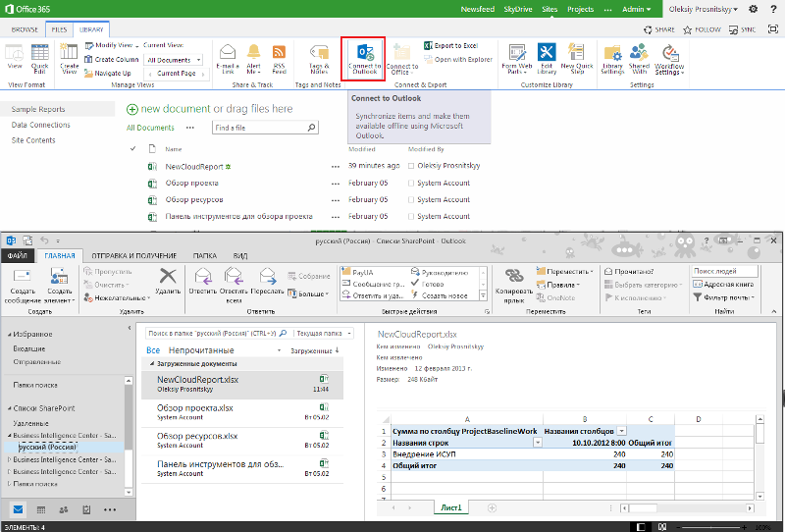Open ФАЙЛ tab in Outlook

click(x=18, y=255)
